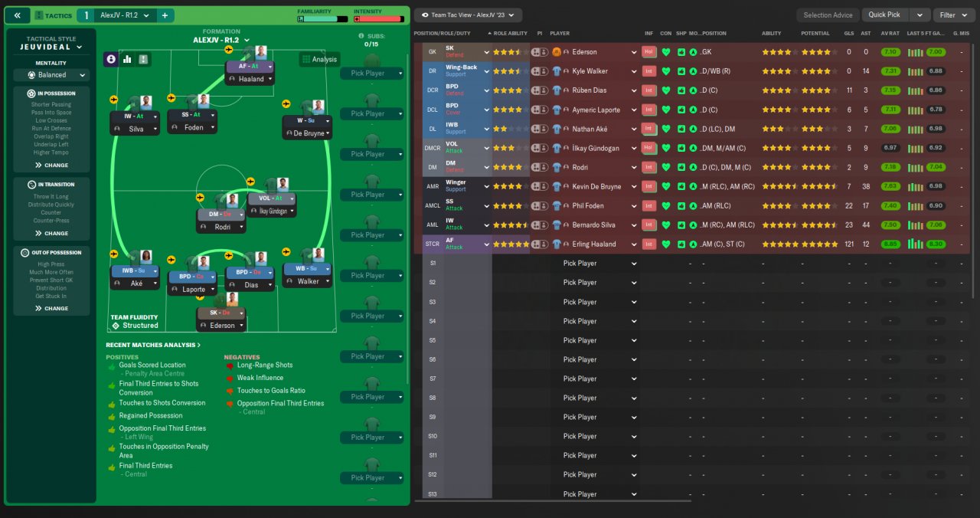Toggle Rúben Dias's player instructions switch
This screenshot has height=518, width=980.
[541, 90]
